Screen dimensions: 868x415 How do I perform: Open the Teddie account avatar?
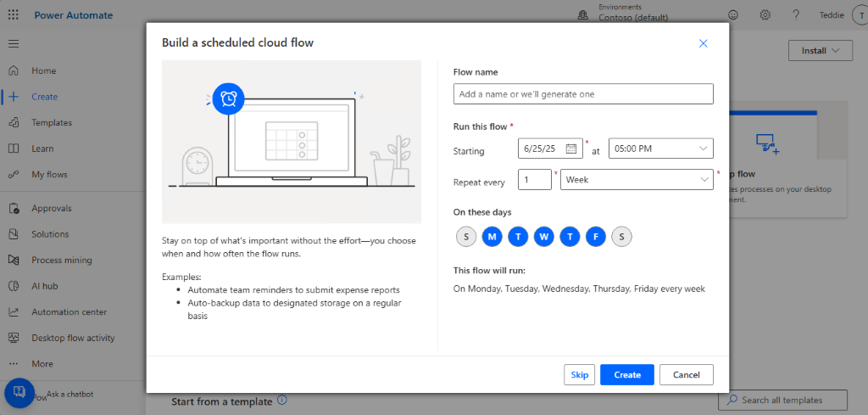coord(860,15)
